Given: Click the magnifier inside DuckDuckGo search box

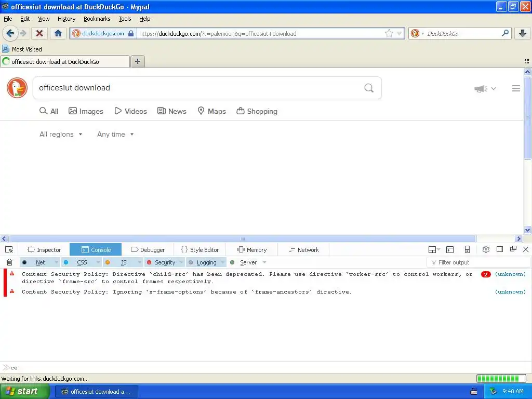Looking at the screenshot, I should [x=369, y=88].
